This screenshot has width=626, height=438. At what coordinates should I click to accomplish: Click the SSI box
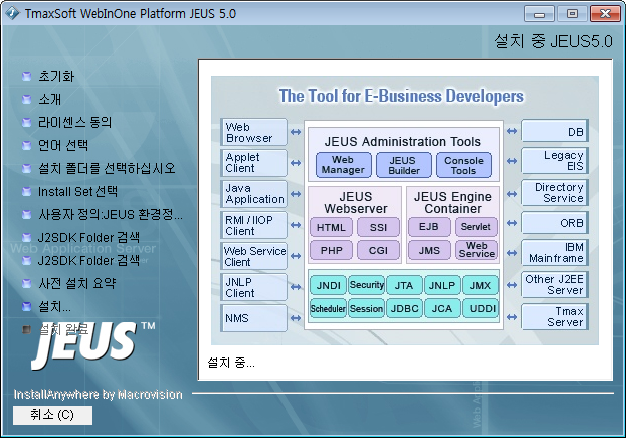[378, 227]
